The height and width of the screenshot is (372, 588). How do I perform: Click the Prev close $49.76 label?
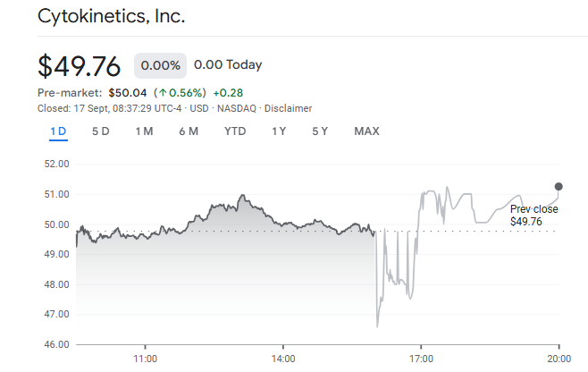coord(533,215)
